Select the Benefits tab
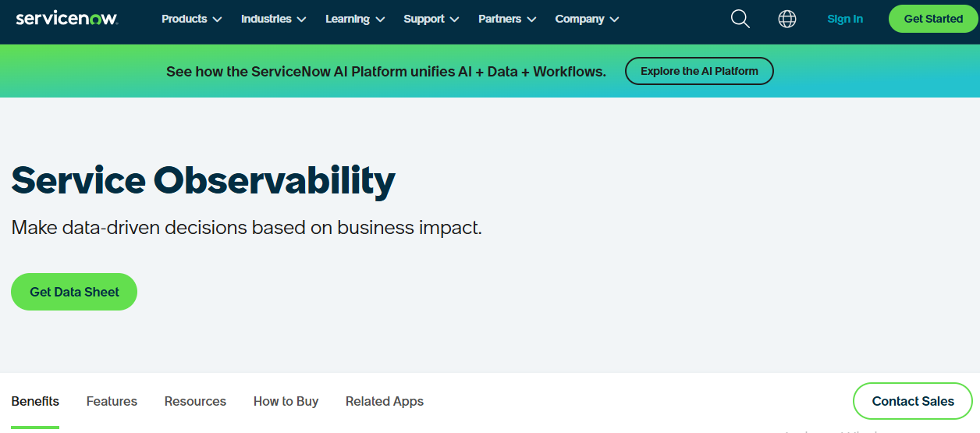Screen dimensions: 980x433 point(35,401)
